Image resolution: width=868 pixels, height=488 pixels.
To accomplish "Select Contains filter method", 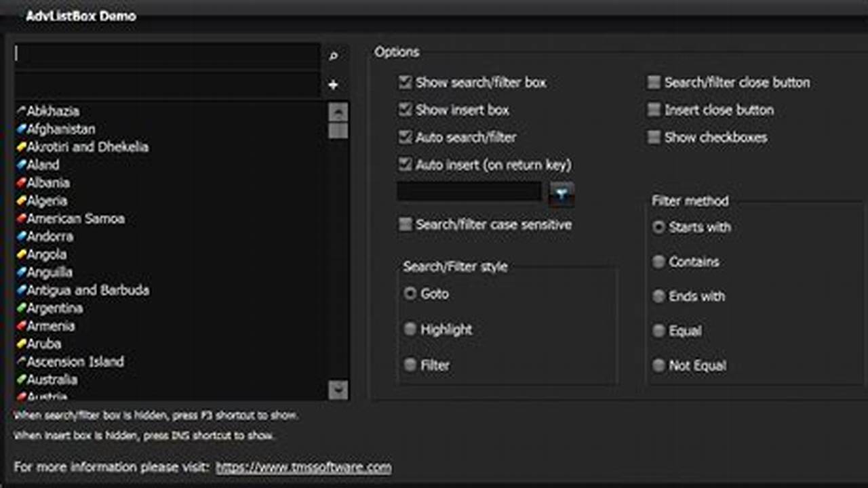I will [x=658, y=262].
